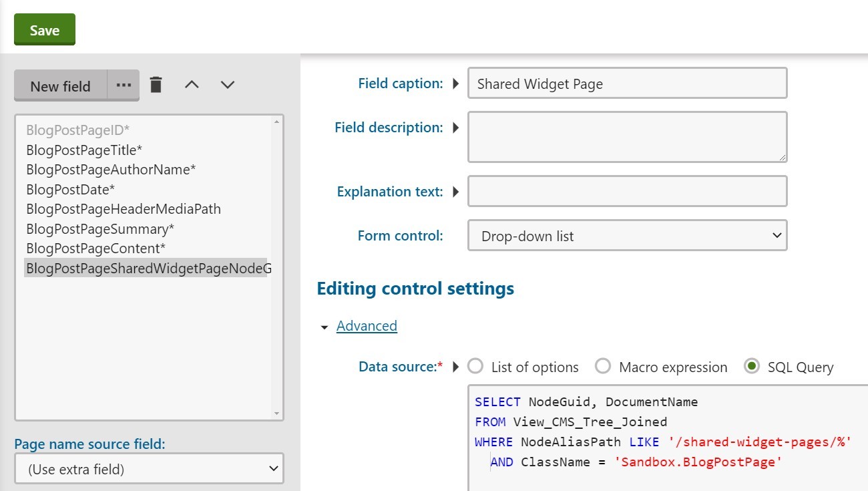868x491 pixels.
Task: Select the Macro expression radio button
Action: tap(603, 366)
